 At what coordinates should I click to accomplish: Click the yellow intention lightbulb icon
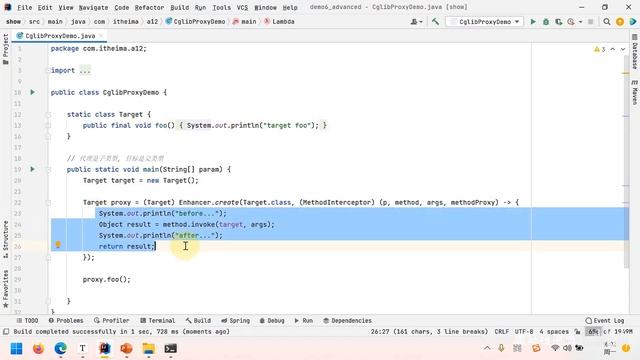(58, 244)
